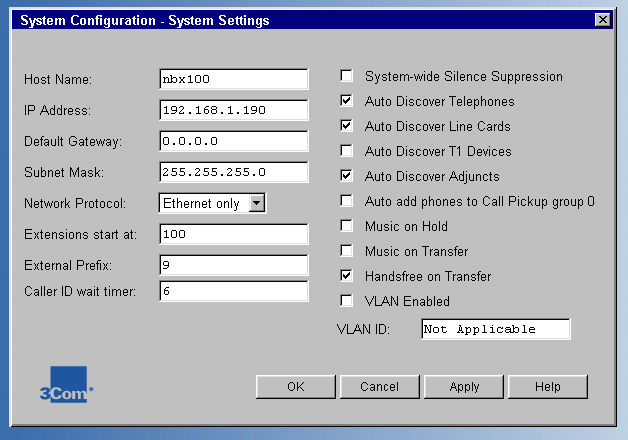Enable System-wide Silence Suppression checkbox
Screen dimensions: 628x440
pos(347,76)
